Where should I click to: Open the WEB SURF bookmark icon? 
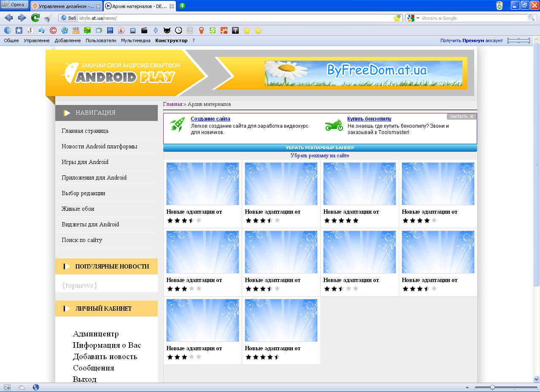76,30
